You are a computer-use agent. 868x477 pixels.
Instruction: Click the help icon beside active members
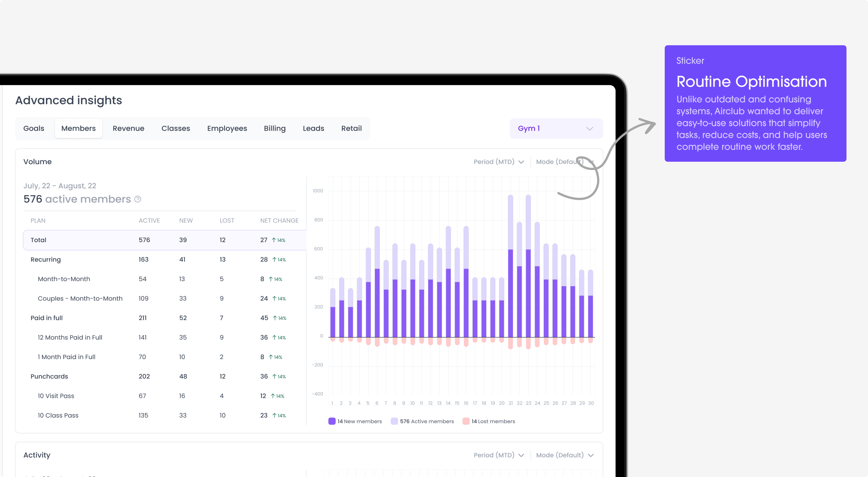[x=137, y=199]
